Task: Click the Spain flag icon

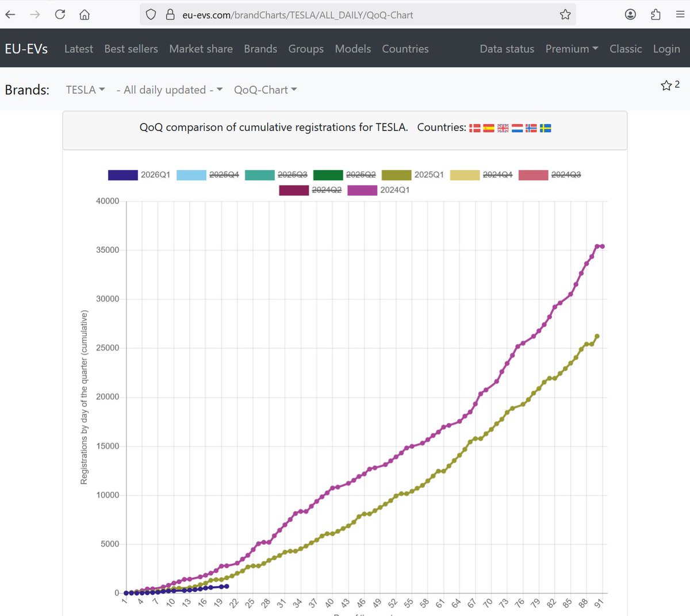Action: tap(489, 128)
